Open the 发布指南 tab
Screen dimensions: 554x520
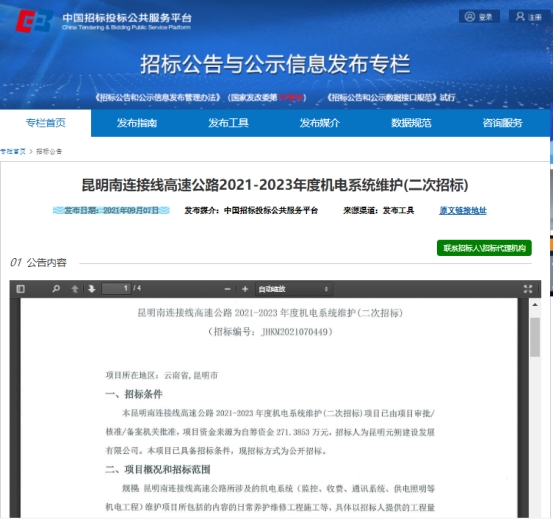pyautogui.click(x=137, y=123)
